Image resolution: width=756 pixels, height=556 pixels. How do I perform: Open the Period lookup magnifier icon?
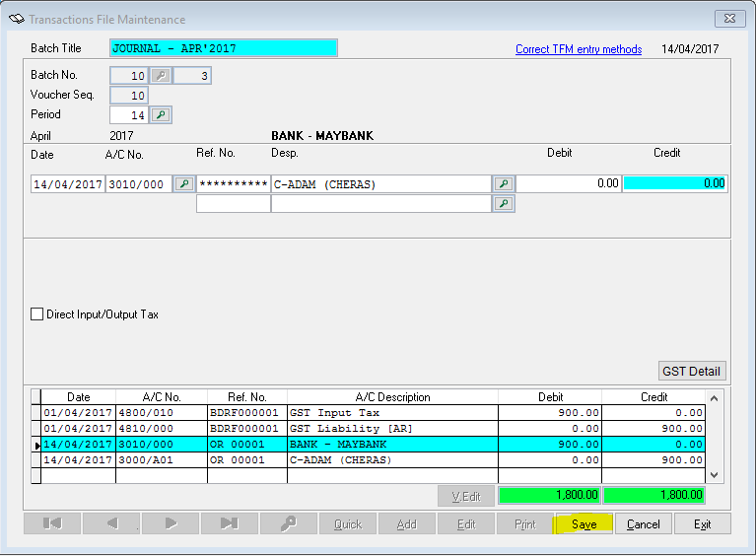[x=161, y=115]
